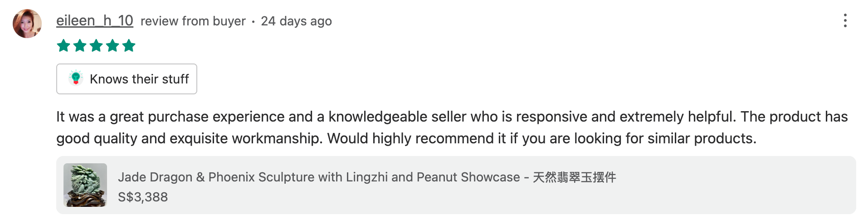Click the S$3,388 price text
868x215 pixels.
[143, 197]
